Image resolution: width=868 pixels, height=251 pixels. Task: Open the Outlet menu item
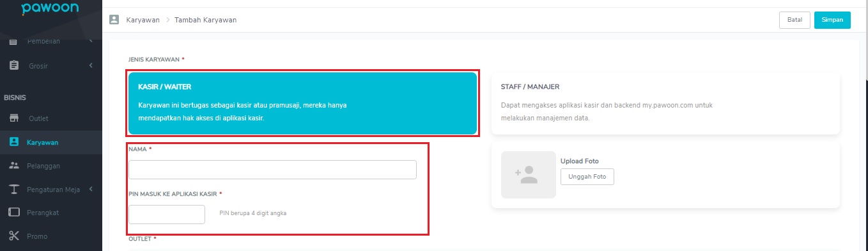click(x=51, y=118)
